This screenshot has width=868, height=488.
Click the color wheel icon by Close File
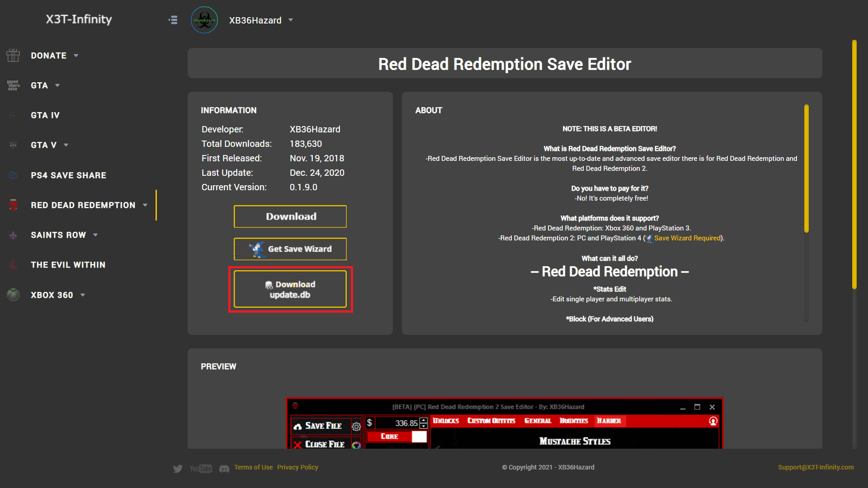(356, 445)
